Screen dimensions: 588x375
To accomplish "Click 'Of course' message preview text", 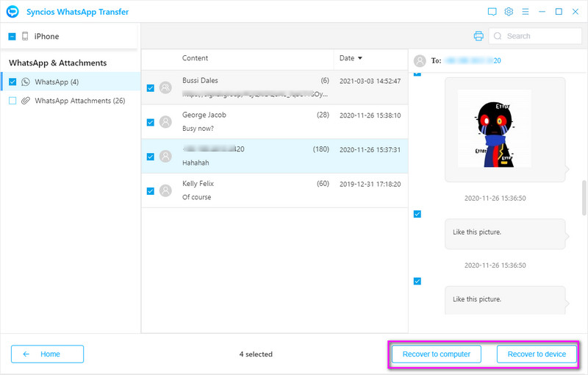I will click(196, 197).
